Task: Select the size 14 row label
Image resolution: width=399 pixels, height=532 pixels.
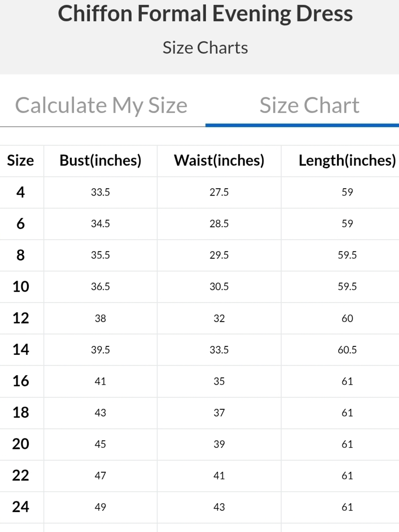Action: tap(20, 350)
